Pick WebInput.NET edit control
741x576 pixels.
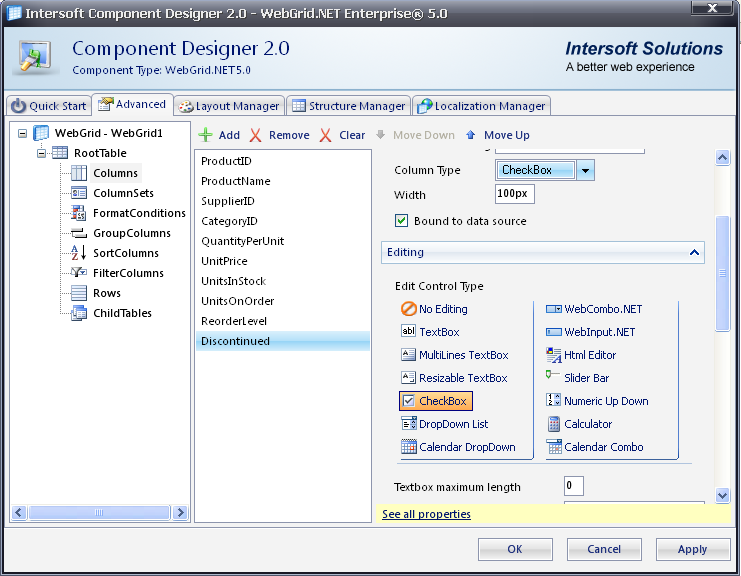(590, 332)
